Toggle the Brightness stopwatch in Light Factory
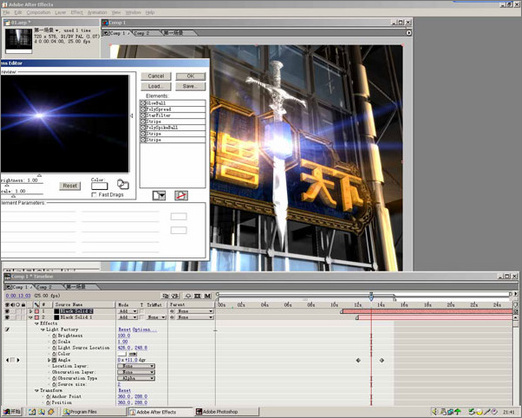 point(54,336)
